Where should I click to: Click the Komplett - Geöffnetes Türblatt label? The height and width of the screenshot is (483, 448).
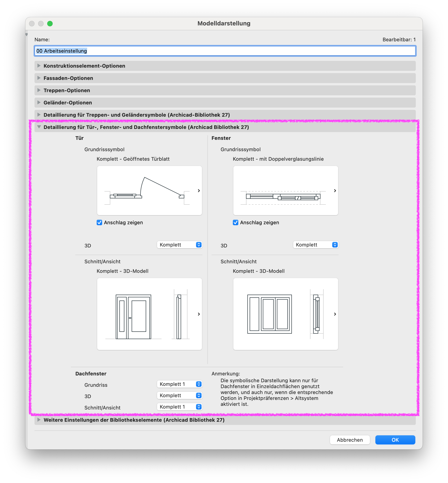[x=133, y=159]
